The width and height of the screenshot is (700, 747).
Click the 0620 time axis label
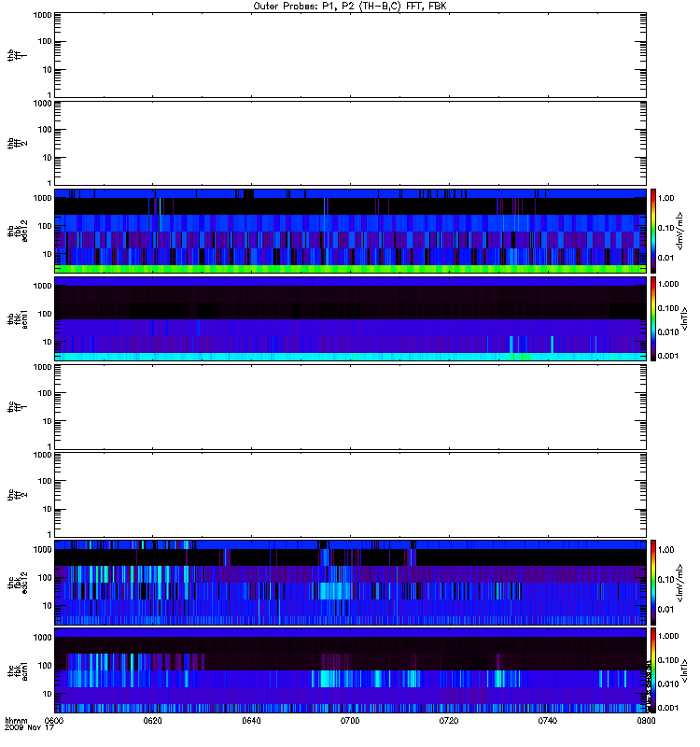pyautogui.click(x=152, y=720)
